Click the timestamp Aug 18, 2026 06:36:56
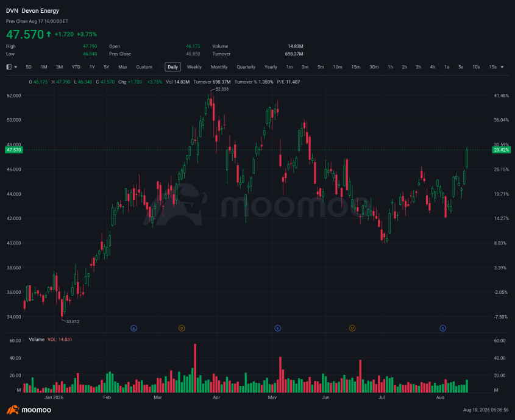515x420 pixels. coord(486,410)
